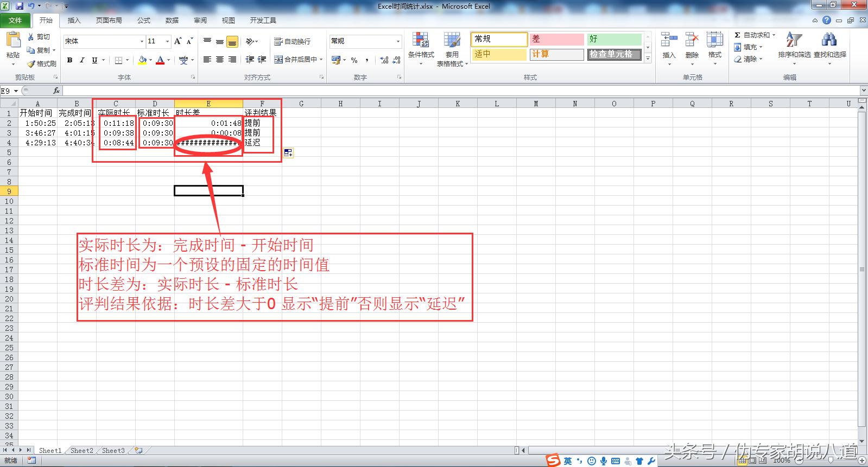Click the Format Painter brush icon
Screen dimensions: 868x467
(31, 64)
